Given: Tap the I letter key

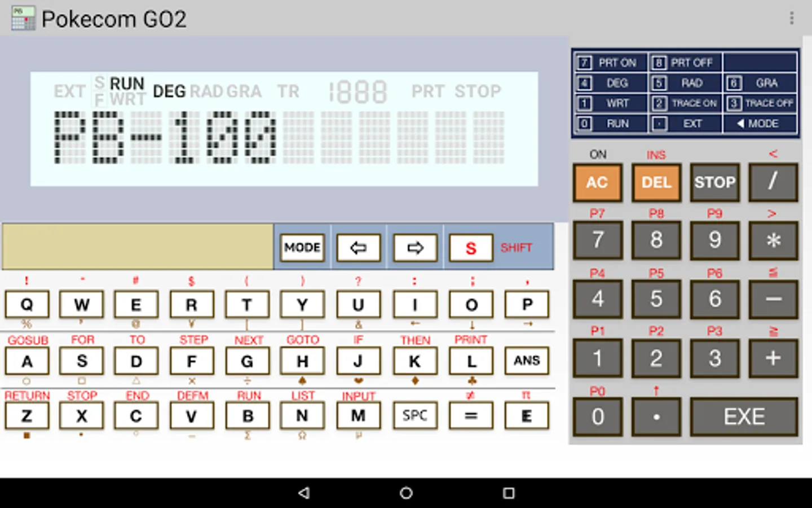Looking at the screenshot, I should (415, 305).
